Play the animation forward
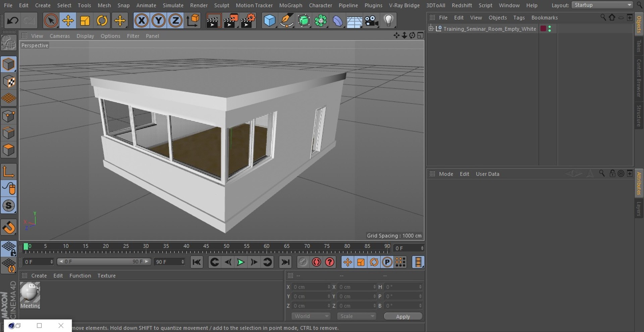This screenshot has height=332, width=644. [x=240, y=262]
